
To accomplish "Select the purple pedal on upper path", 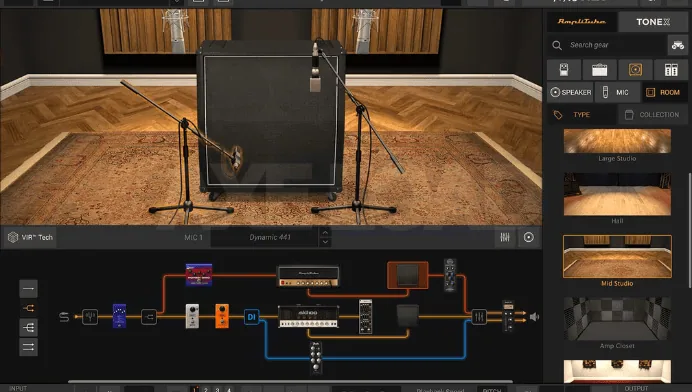I will (199, 275).
